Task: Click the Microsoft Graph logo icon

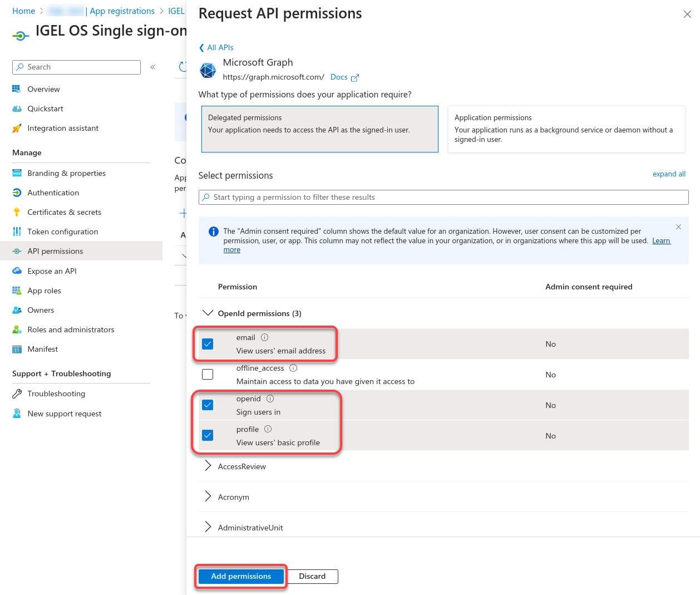Action: [x=208, y=71]
